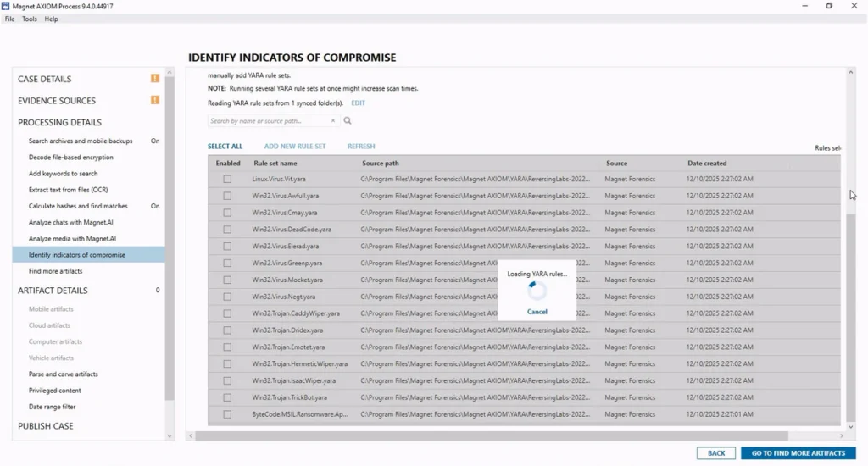This screenshot has height=466, width=868.
Task: Open the Tools menu
Action: 30,19
